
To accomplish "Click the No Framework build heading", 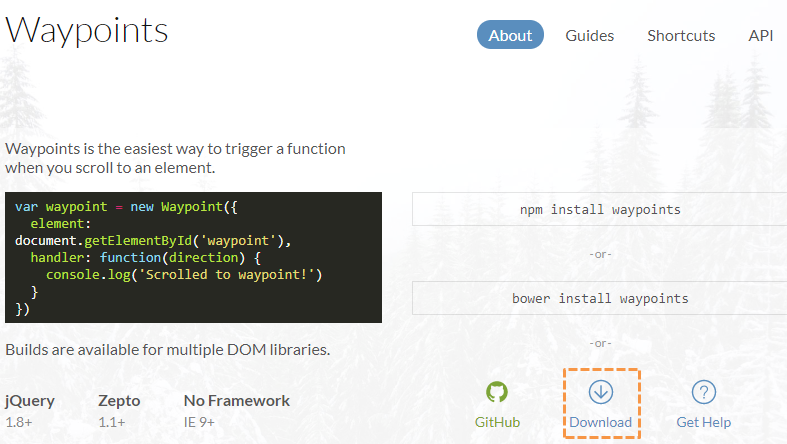I will click(x=237, y=401).
